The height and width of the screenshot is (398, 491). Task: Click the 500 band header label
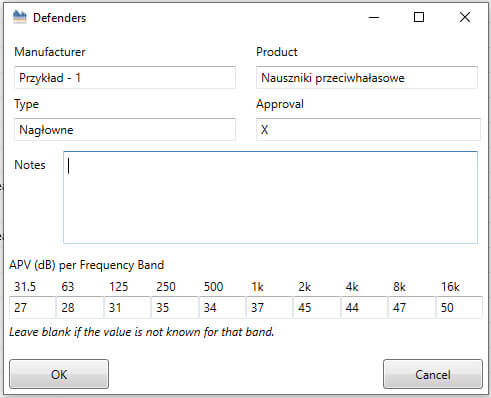pyautogui.click(x=213, y=287)
